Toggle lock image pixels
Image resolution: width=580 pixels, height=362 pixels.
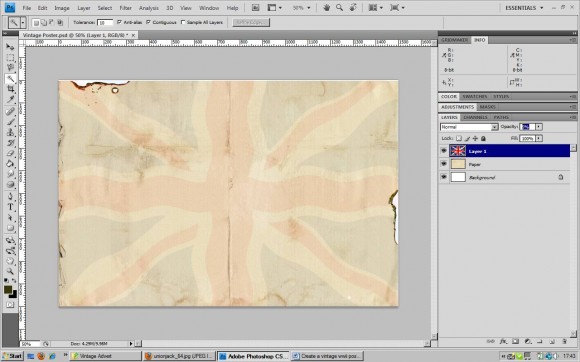[x=467, y=138]
